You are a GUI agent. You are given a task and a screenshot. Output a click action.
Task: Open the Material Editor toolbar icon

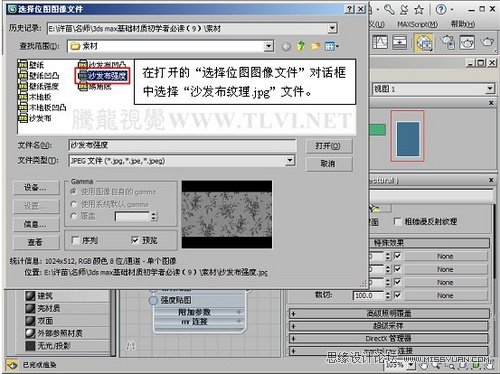click(x=423, y=43)
